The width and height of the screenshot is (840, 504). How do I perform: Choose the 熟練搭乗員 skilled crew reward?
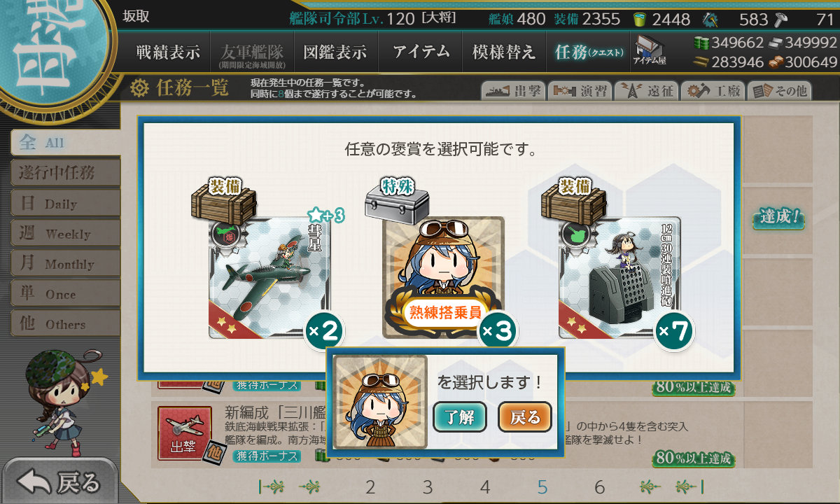pos(443,278)
